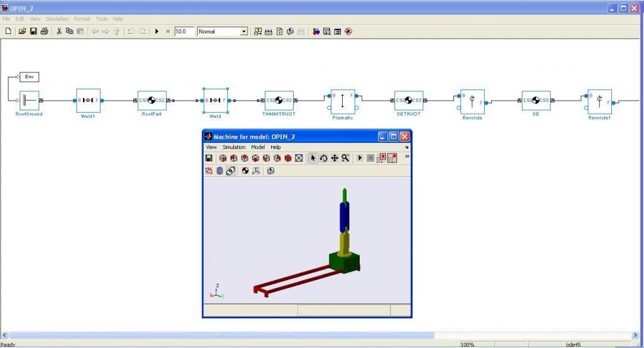Select the DETRUOT body block
The image size is (644, 348).
[x=409, y=100]
